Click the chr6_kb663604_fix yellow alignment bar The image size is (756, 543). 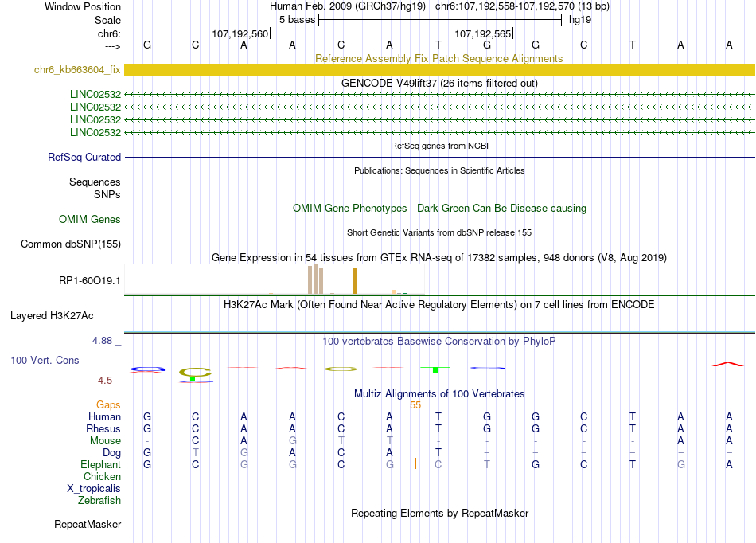coord(439,69)
